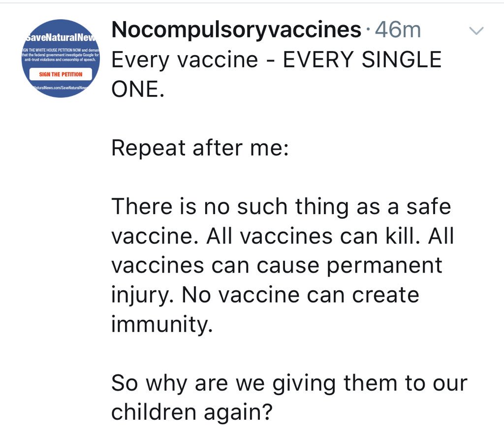Screen dimensions: 504x430
Task: Click the "children again?" text
Action: coord(191,412)
